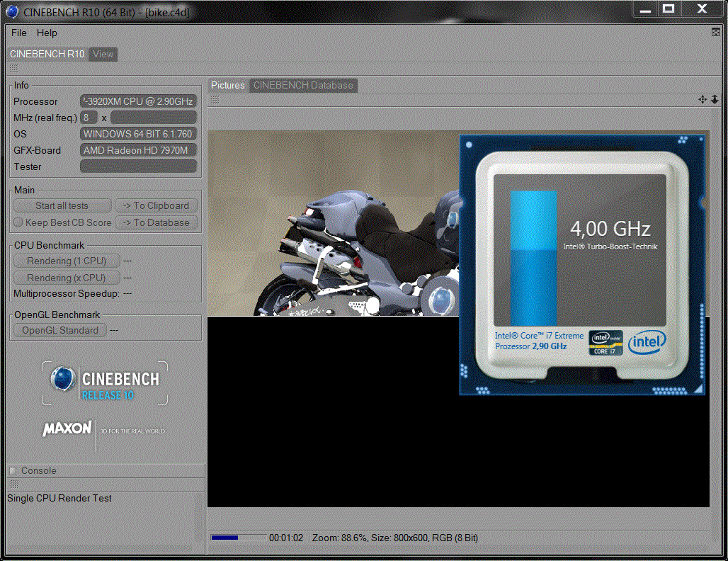Click the Processor name field

[x=138, y=101]
